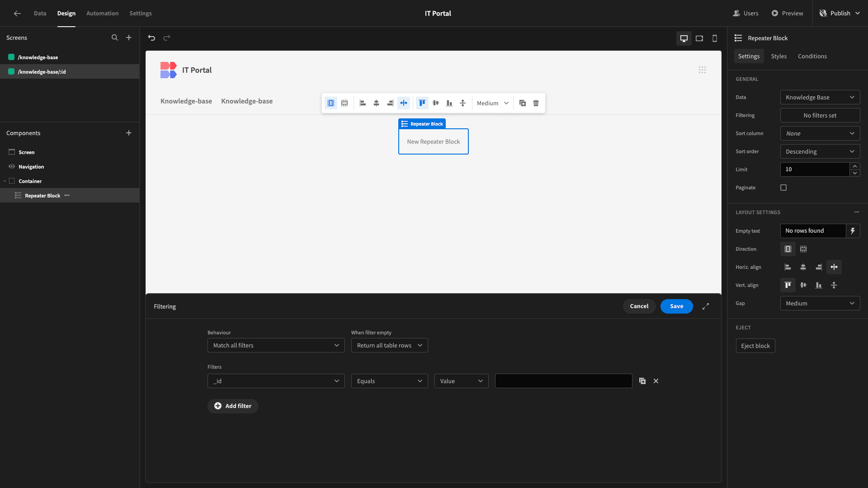
Task: Duplicate the _id filter row
Action: (x=642, y=381)
